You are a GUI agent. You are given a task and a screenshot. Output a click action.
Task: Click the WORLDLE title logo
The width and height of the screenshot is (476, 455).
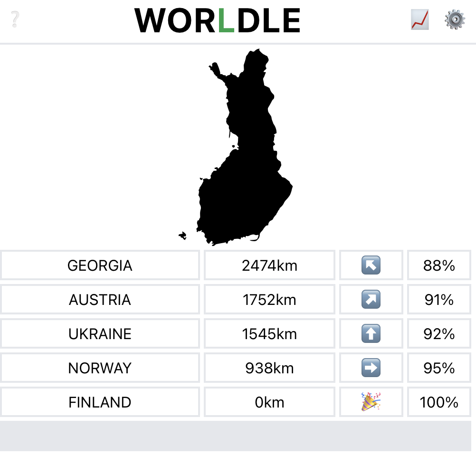[218, 21]
